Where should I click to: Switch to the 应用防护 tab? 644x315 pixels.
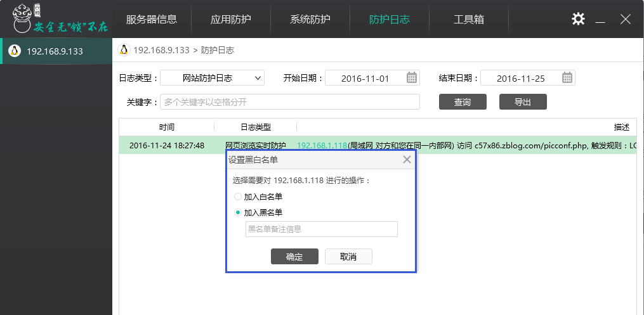tap(231, 19)
